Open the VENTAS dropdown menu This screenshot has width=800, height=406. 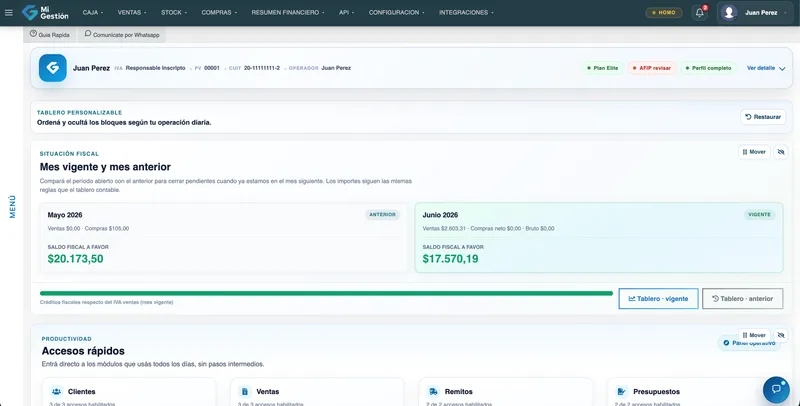tap(132, 13)
